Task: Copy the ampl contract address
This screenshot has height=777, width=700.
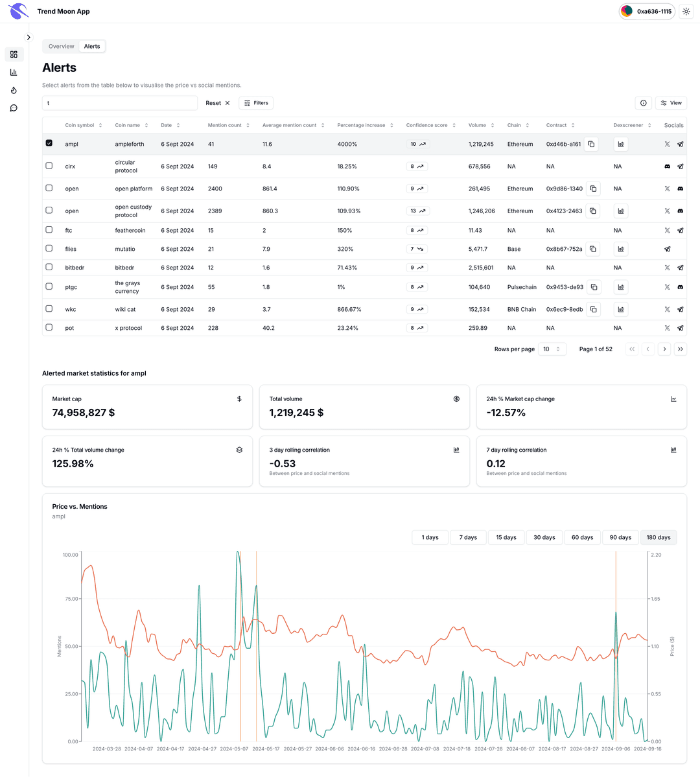Action: [591, 145]
